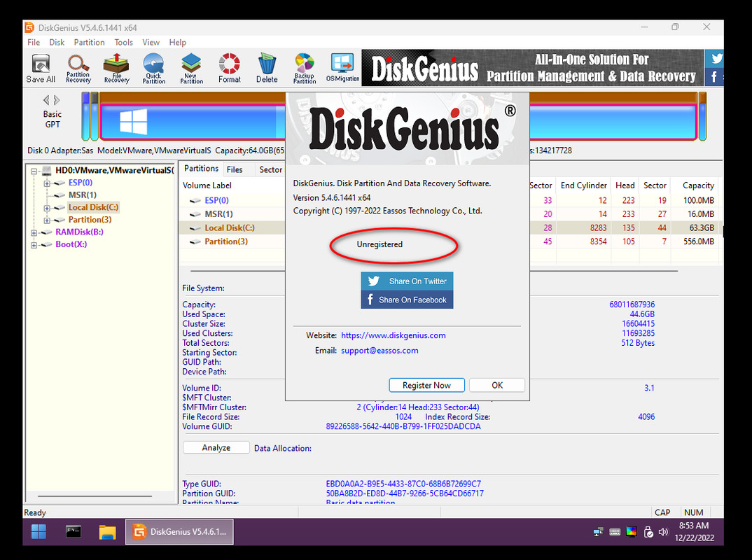The width and height of the screenshot is (752, 560).
Task: Open File Explorer from the taskbar
Action: coord(108,532)
